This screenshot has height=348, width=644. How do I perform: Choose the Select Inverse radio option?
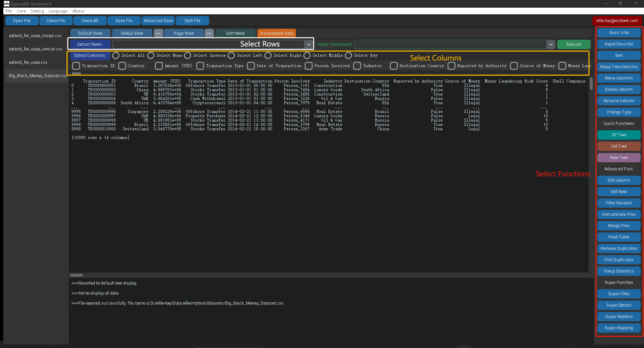[x=188, y=55]
